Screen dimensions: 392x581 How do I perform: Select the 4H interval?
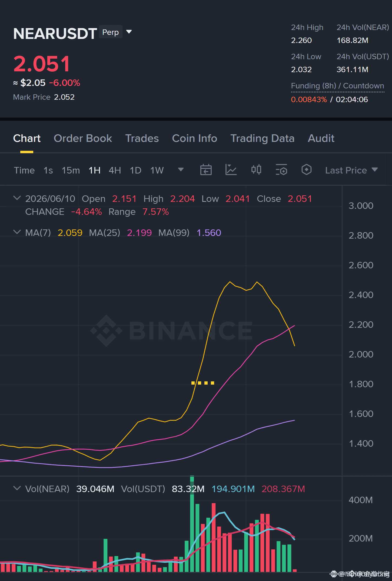pos(115,170)
